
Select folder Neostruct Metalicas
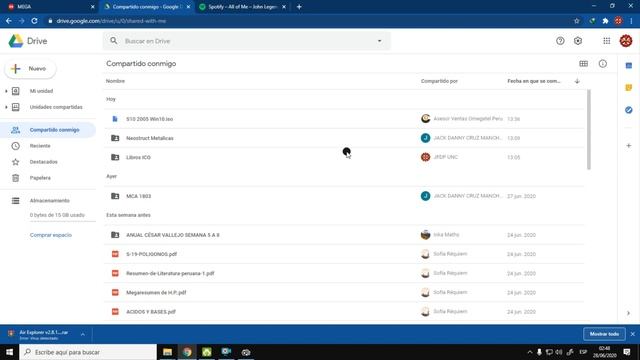pyautogui.click(x=345, y=138)
